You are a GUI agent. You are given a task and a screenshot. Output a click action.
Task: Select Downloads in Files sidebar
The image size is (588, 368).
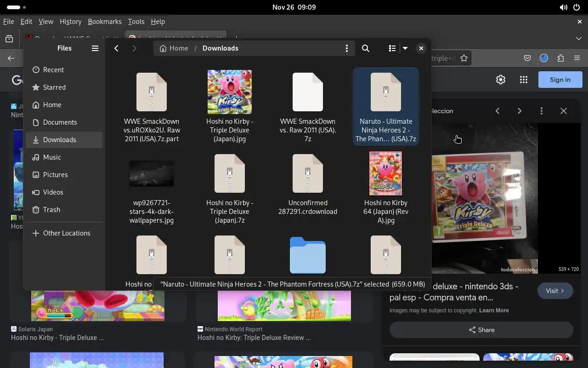[64, 140]
